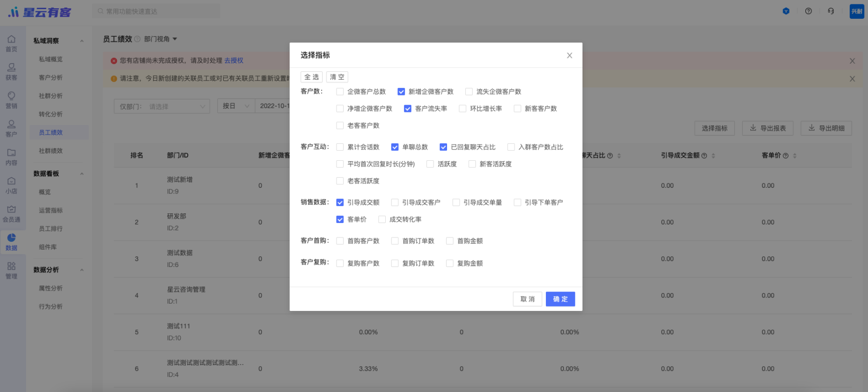The width and height of the screenshot is (868, 392).
Task: Check the 活跃度 checkbox
Action: coord(430,164)
